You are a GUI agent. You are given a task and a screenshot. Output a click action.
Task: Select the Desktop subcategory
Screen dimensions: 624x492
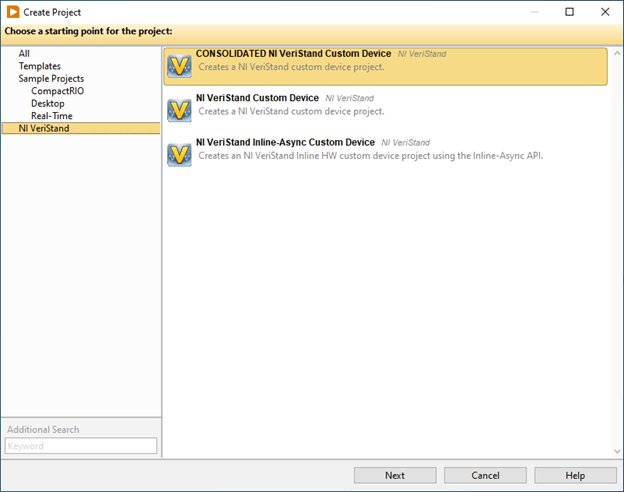(x=48, y=103)
